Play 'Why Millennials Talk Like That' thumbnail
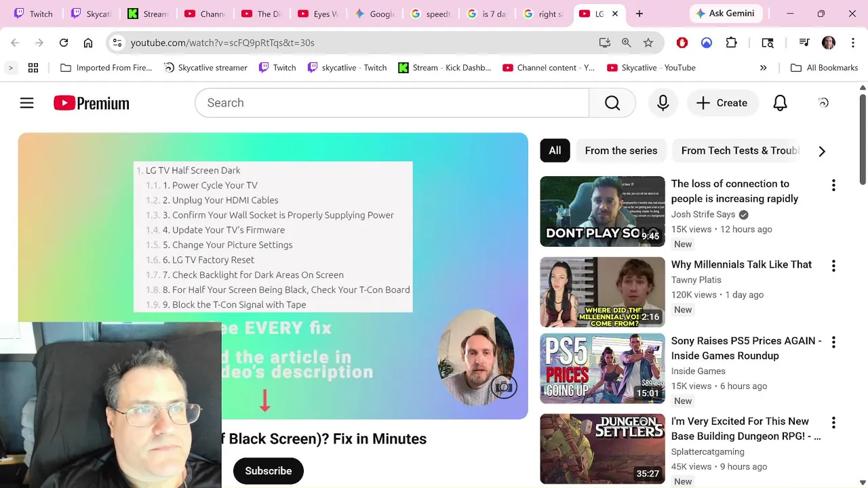868x488 pixels. 602,292
